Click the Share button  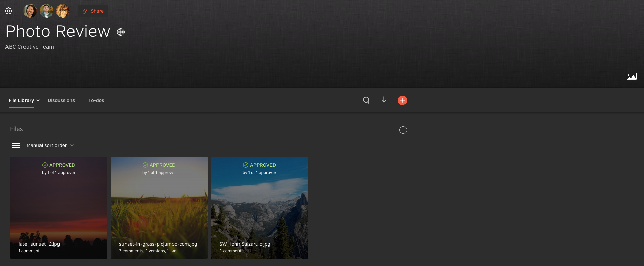tap(93, 11)
